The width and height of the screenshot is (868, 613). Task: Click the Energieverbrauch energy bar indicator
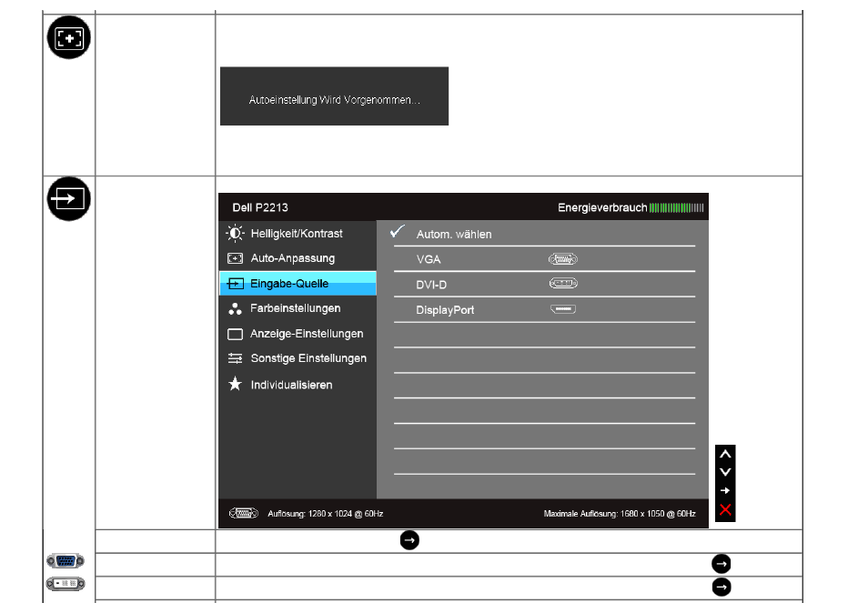(676, 208)
